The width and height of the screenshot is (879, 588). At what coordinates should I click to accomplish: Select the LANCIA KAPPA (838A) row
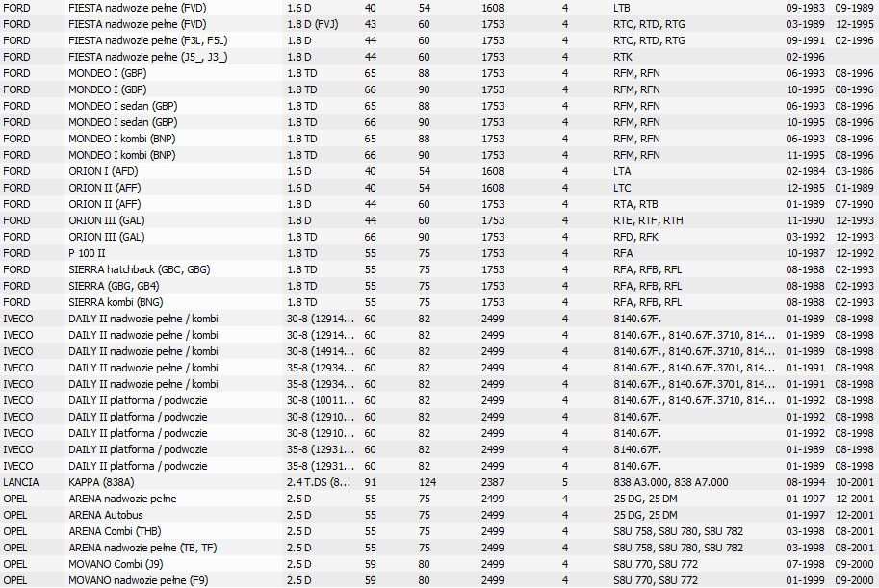pyautogui.click(x=439, y=482)
